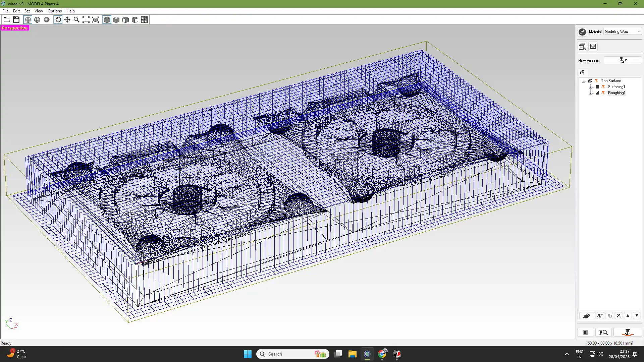Screen dimensions: 644x362
Task: Open the Set menu
Action: 27,11
